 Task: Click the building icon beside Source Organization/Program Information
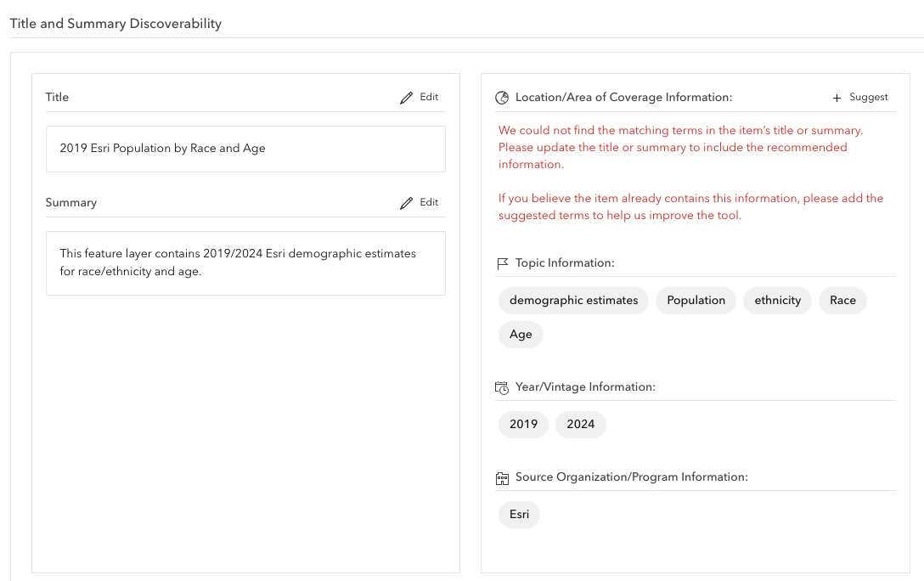point(502,477)
